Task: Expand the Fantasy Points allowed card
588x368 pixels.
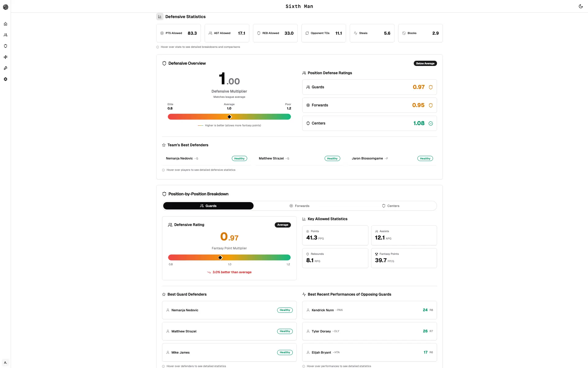Action: (x=404, y=258)
